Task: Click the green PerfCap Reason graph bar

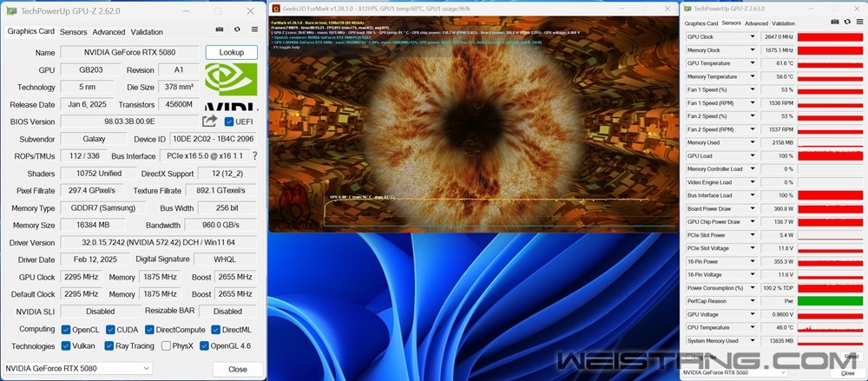Action: pos(830,301)
